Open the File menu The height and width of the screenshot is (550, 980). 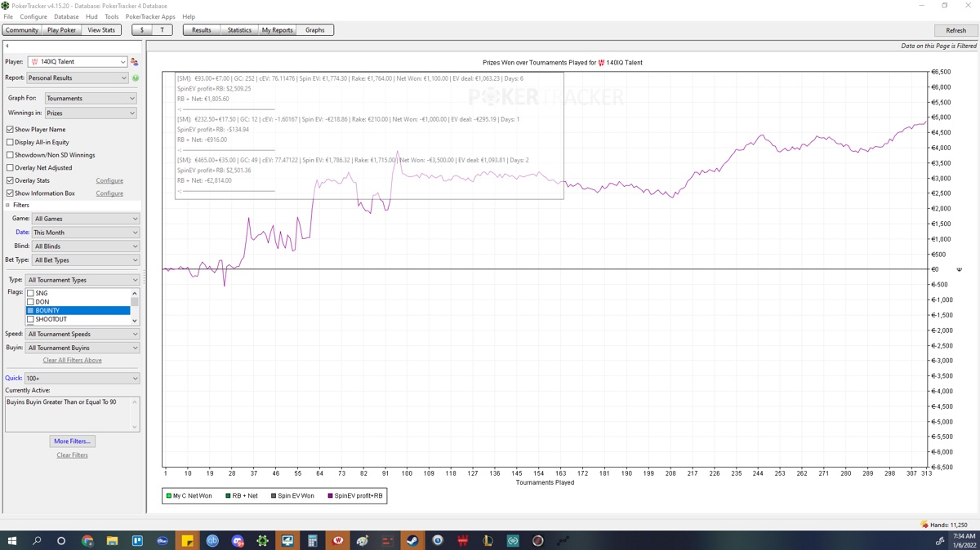click(8, 16)
